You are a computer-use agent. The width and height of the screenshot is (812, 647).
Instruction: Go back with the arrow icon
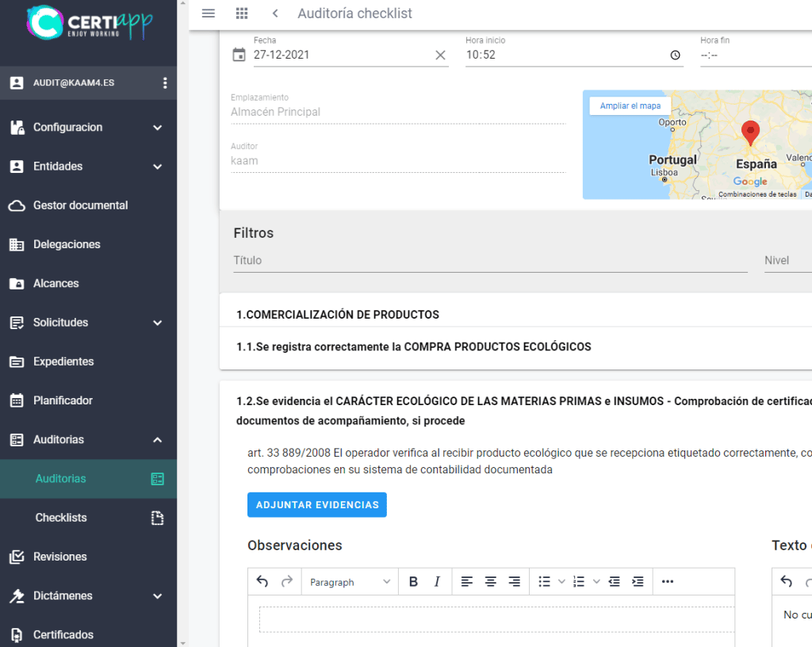point(275,13)
